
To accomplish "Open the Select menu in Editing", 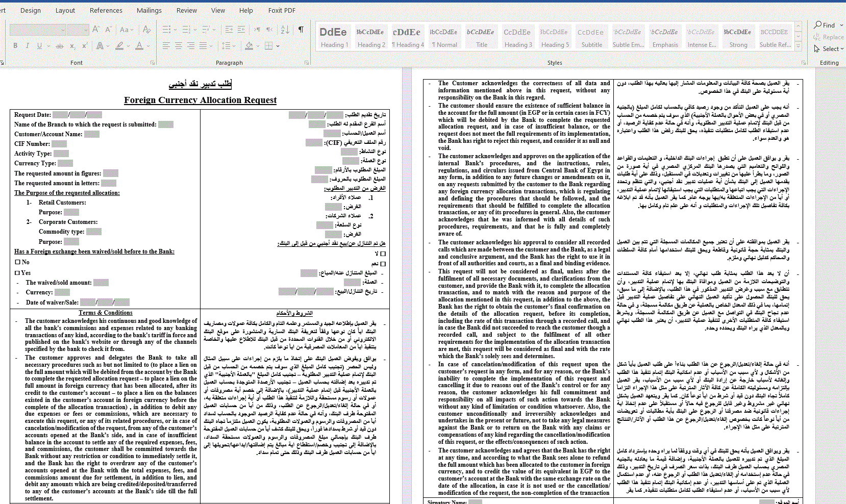I will pos(829,48).
